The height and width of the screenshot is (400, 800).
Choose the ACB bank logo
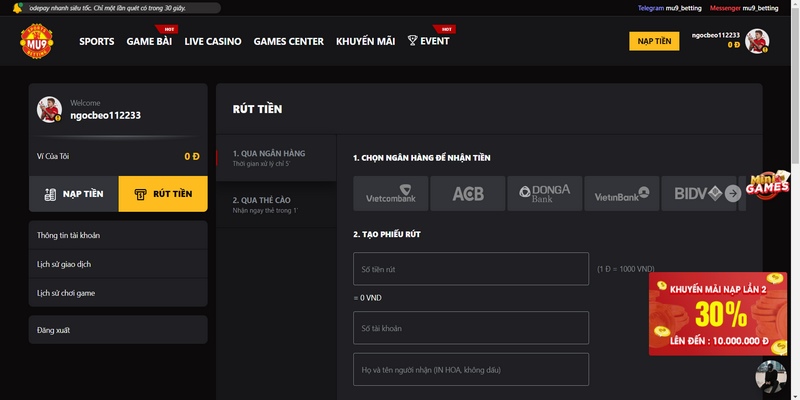pos(467,193)
